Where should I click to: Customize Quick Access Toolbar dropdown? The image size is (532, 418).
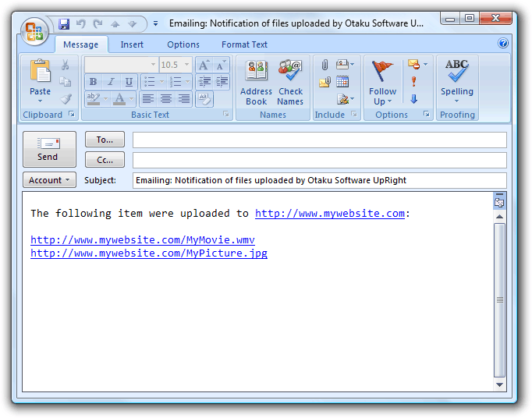tap(155, 23)
